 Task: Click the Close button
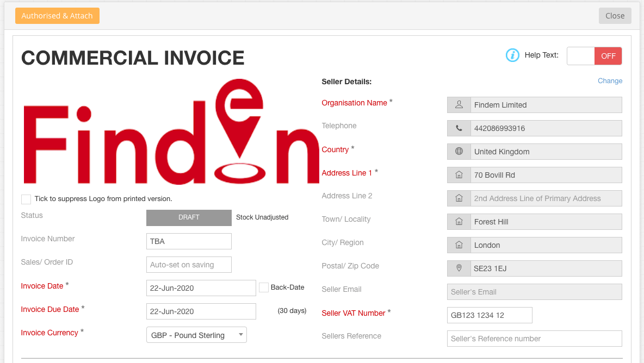click(x=615, y=16)
